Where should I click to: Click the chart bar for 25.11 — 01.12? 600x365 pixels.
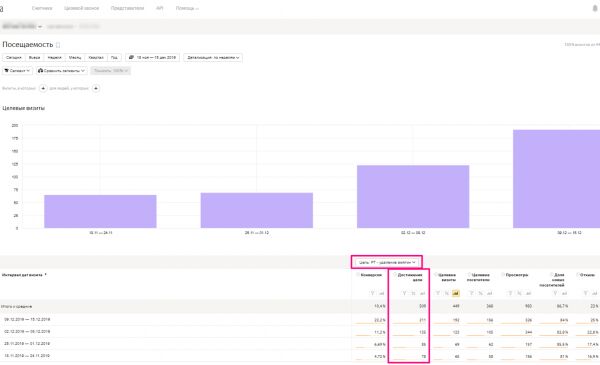click(257, 210)
